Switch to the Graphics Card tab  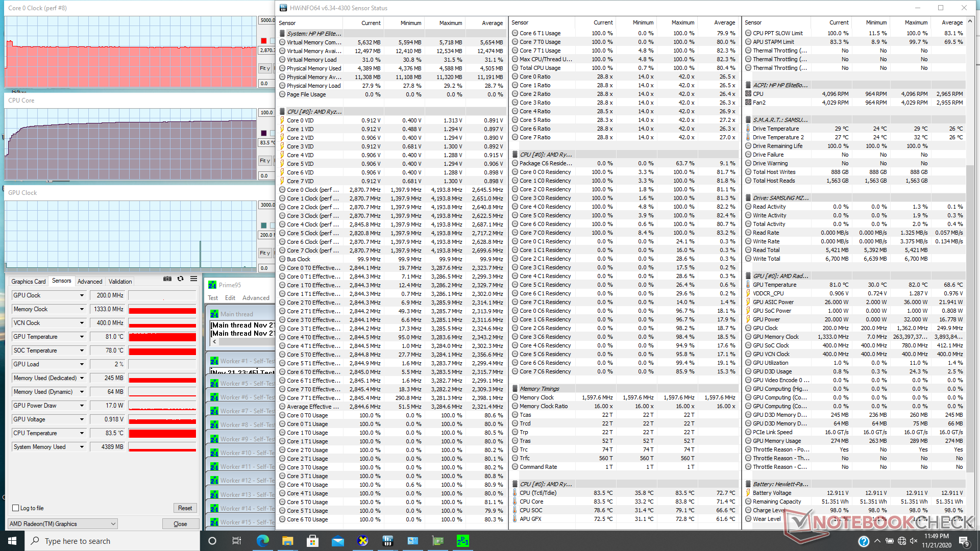pos(29,282)
